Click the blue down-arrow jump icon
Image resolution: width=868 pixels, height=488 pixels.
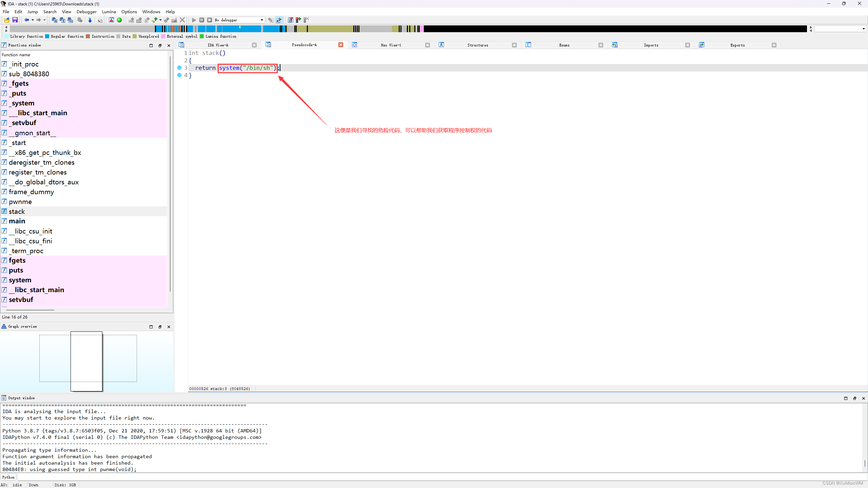click(90, 20)
